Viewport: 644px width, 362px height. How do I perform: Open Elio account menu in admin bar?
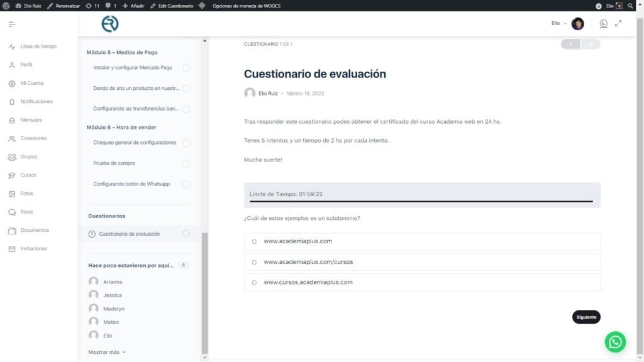pyautogui.click(x=614, y=6)
